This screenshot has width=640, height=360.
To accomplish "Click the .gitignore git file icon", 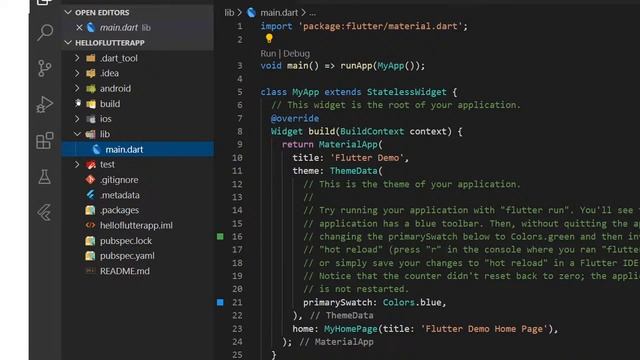I will coord(90,180).
